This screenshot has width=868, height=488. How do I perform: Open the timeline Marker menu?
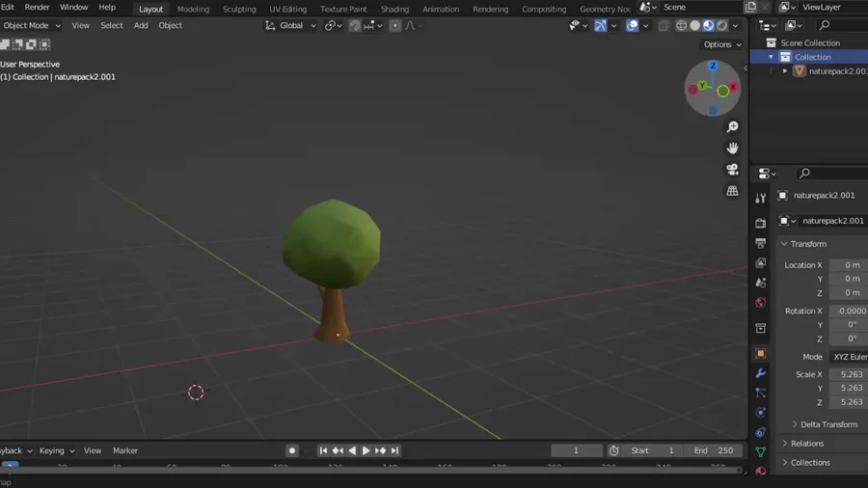coord(125,450)
